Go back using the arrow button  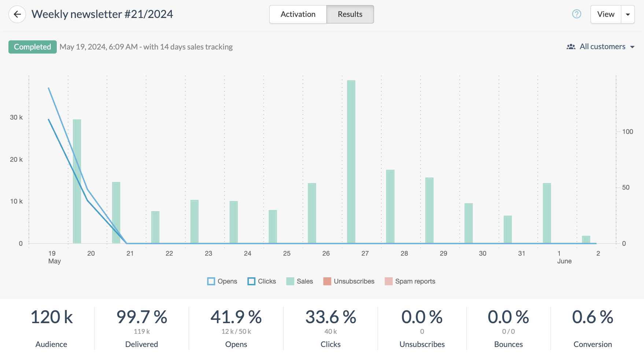(17, 14)
